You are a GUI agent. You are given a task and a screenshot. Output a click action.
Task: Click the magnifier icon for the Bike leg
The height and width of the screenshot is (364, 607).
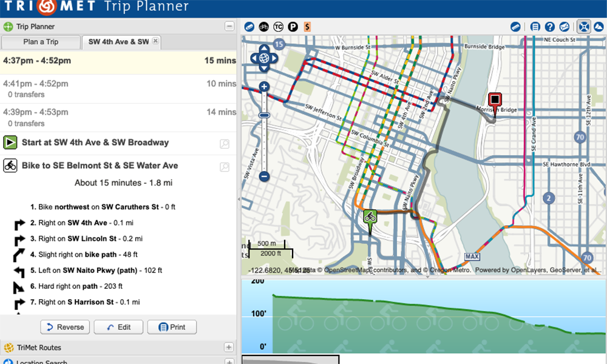click(x=225, y=167)
